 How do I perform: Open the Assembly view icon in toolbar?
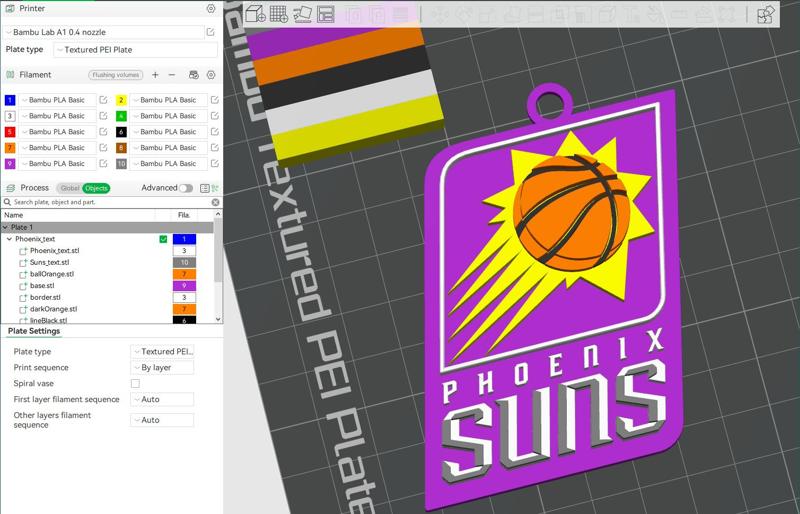pos(766,14)
